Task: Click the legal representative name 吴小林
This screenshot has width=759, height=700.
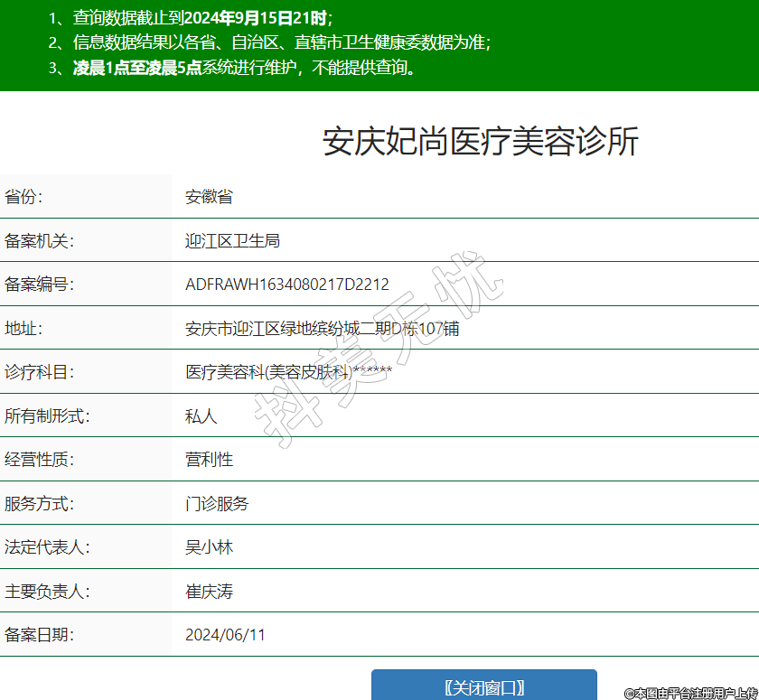Action: click(x=209, y=547)
